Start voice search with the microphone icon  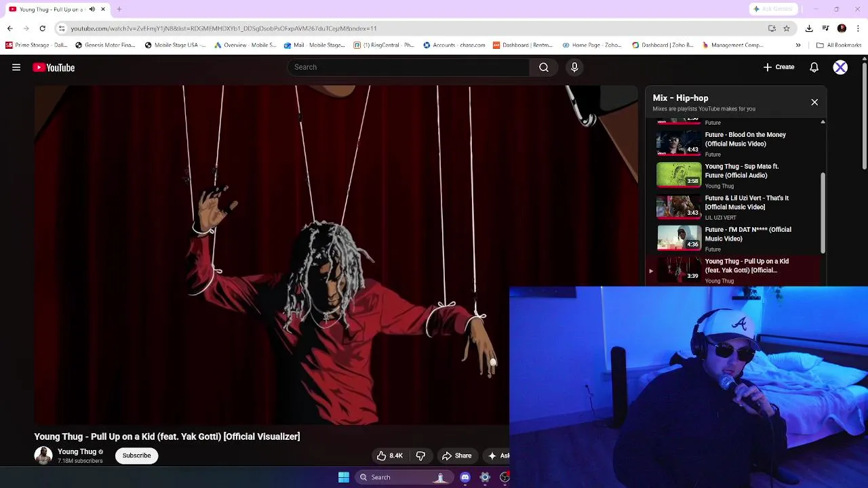point(574,67)
